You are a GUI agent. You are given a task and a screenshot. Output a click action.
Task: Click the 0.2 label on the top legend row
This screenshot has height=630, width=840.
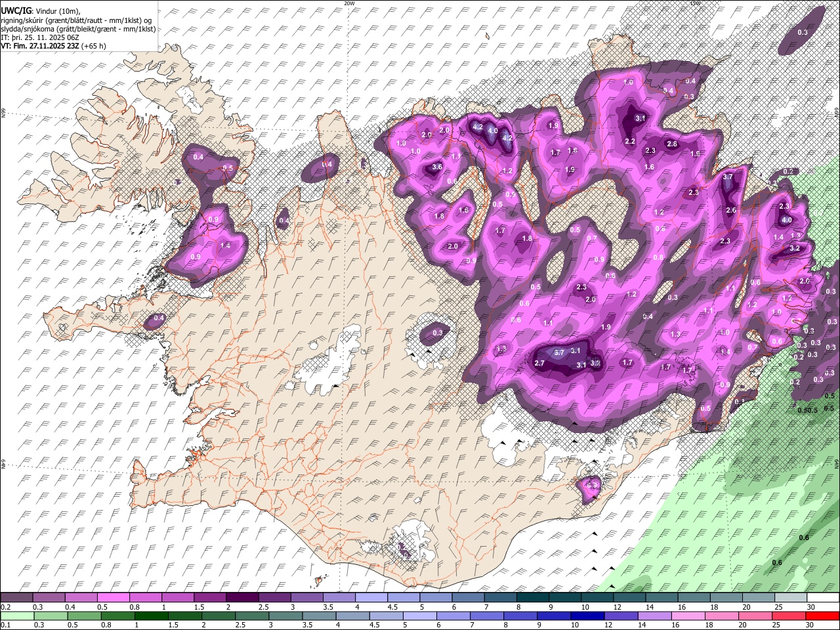[5, 607]
